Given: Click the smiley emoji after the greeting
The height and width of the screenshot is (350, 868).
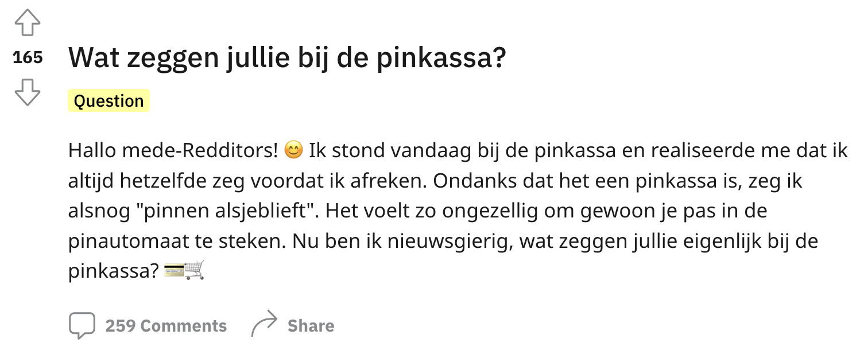Looking at the screenshot, I should (293, 151).
